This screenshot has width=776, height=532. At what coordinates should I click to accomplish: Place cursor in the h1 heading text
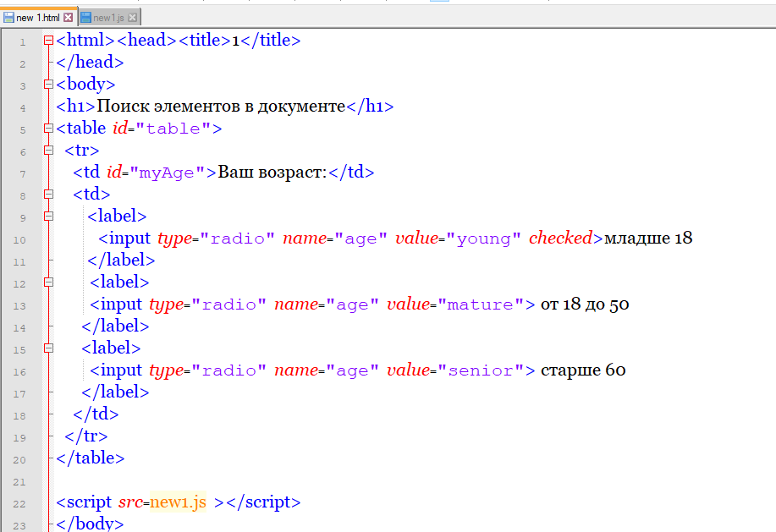[220, 107]
